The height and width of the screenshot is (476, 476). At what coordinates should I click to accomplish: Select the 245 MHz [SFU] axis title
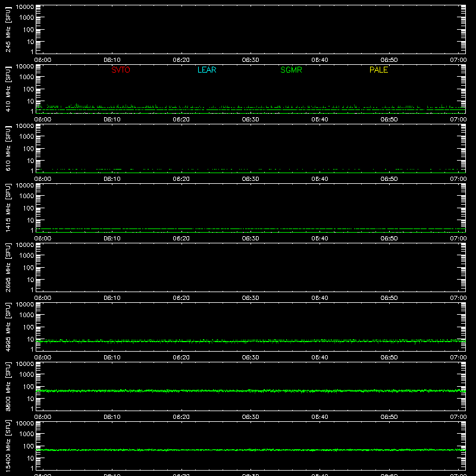click(x=8, y=29)
